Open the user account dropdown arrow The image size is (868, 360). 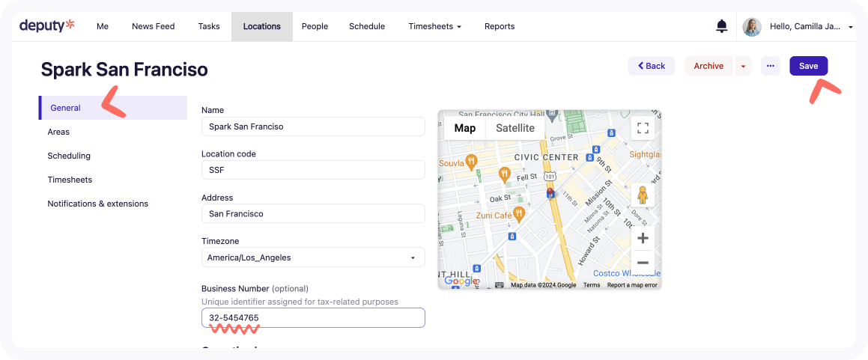(851, 26)
